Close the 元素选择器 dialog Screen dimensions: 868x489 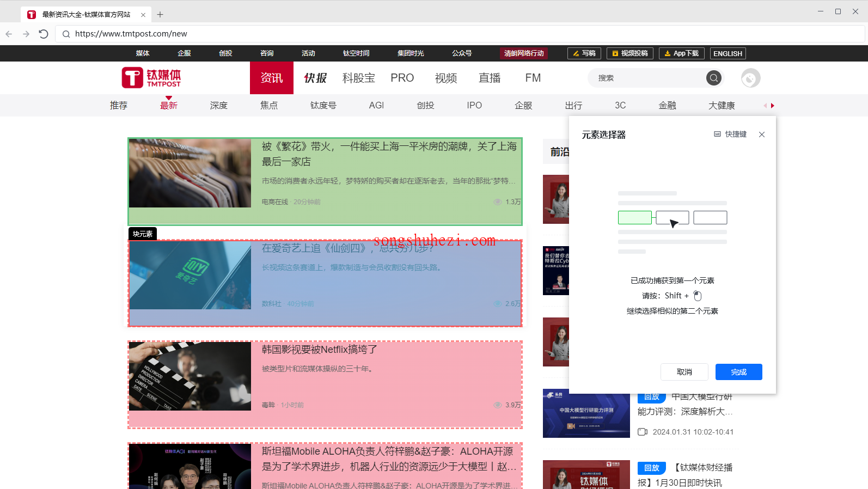762,135
